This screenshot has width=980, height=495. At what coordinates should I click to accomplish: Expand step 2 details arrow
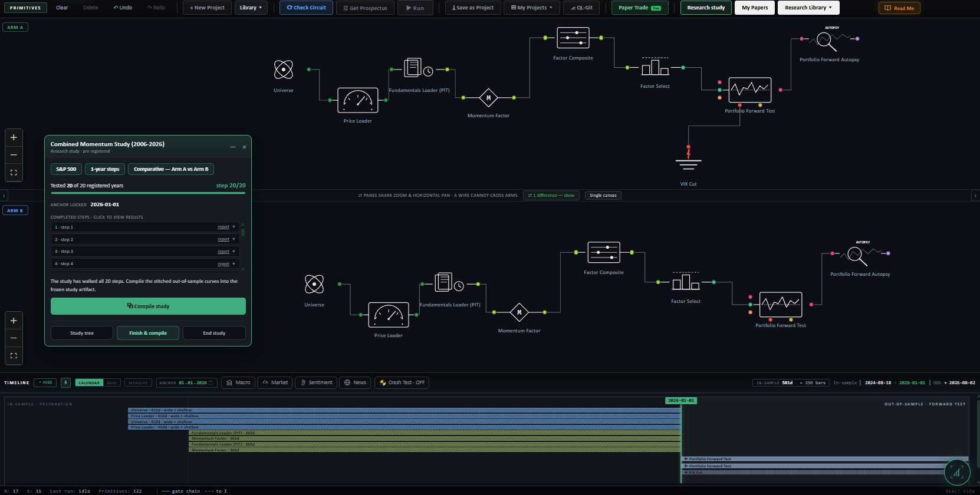(x=234, y=239)
